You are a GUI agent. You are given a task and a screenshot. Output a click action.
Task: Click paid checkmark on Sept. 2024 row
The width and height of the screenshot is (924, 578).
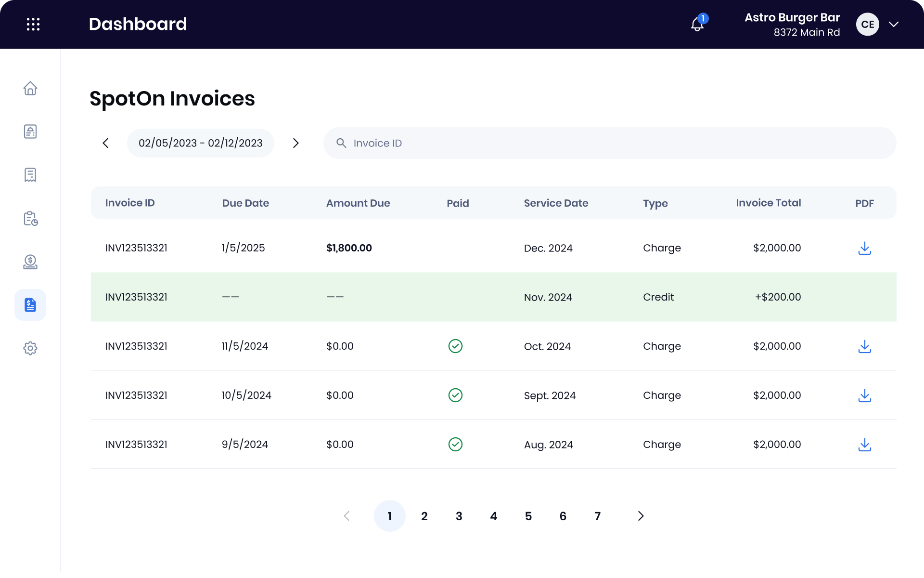point(455,395)
